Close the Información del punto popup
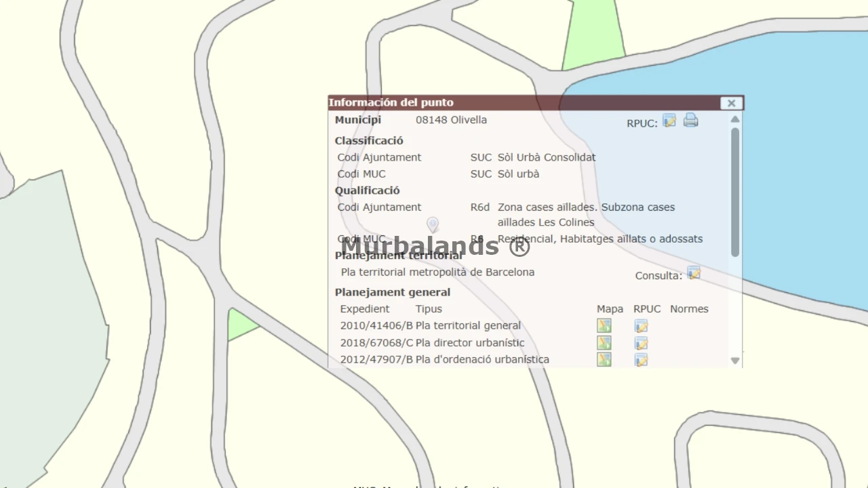The image size is (868, 488). pos(731,103)
